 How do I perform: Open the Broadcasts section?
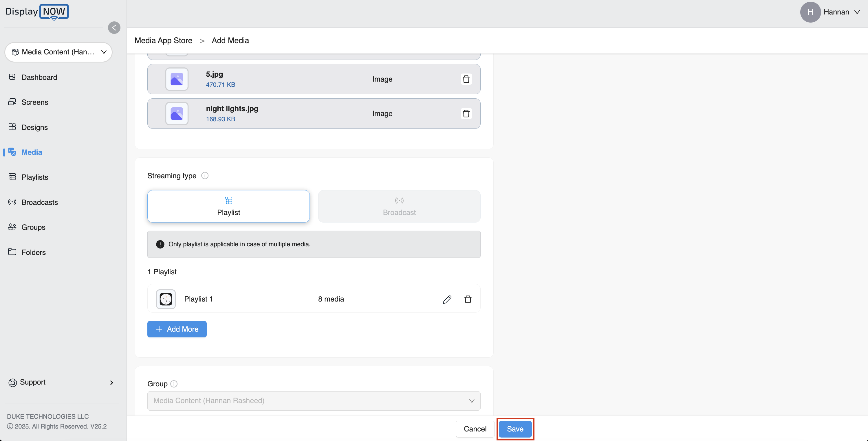click(x=39, y=202)
